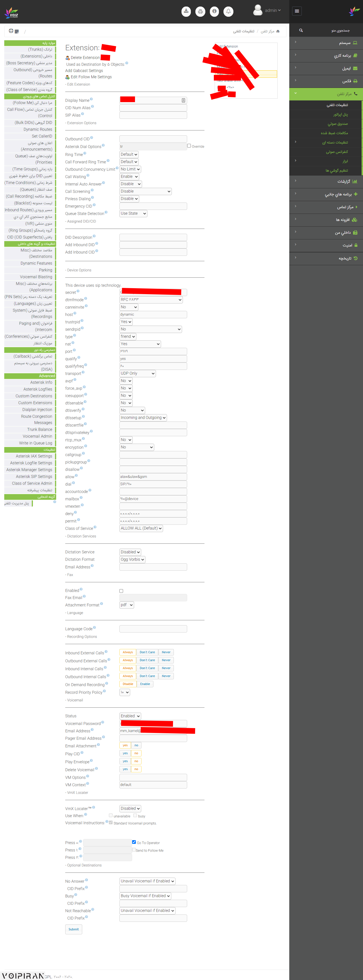Click the printer icon for فکس
This screenshot has width=363, height=980.
tap(355, 81)
